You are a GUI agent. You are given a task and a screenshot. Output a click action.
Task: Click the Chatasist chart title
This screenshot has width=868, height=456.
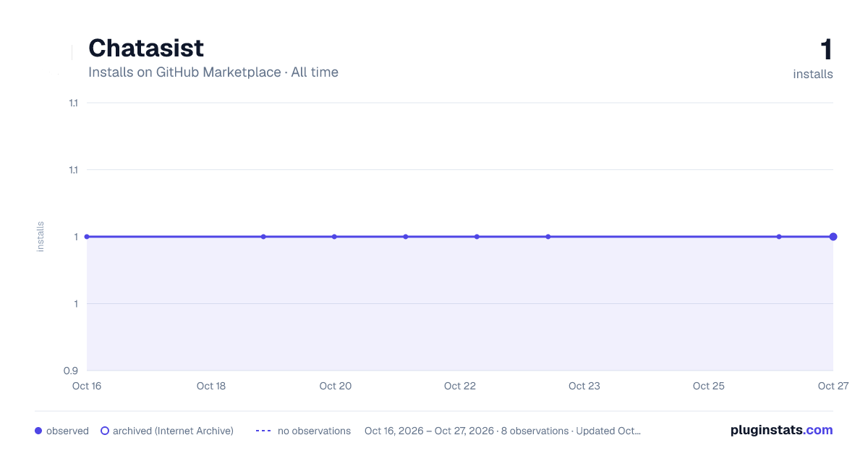[146, 48]
